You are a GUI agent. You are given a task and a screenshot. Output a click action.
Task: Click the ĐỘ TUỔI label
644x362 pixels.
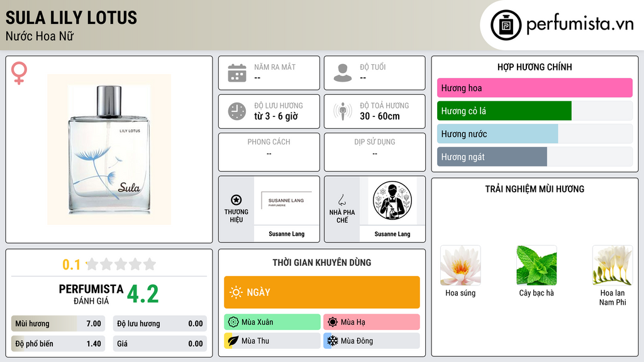click(x=372, y=67)
